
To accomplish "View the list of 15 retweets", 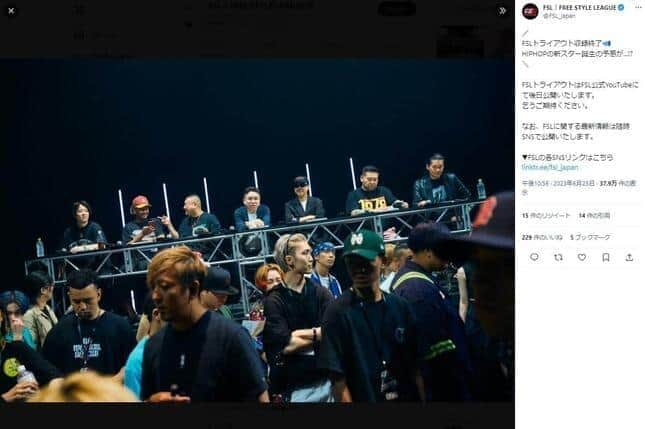I will (x=546, y=216).
